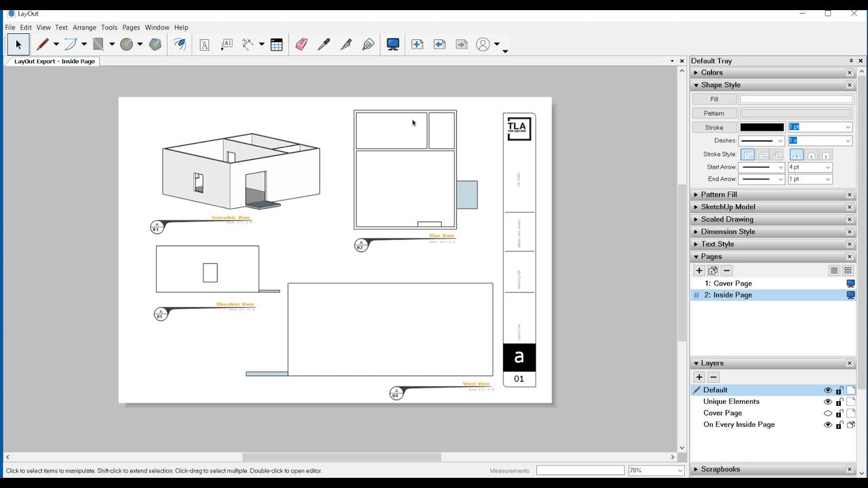Open the Arrange menu
The image size is (868, 488).
pyautogui.click(x=85, y=28)
